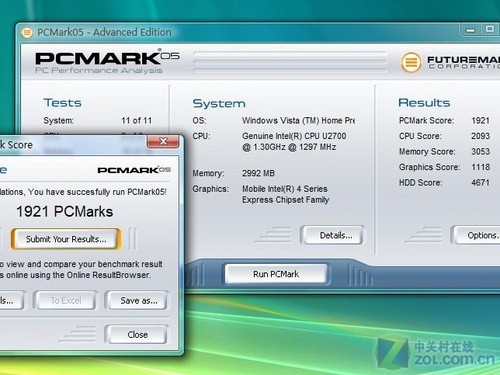This screenshot has width=500, height=375.
Task: Click the Online ResultBrowser description text
Action: [81, 269]
